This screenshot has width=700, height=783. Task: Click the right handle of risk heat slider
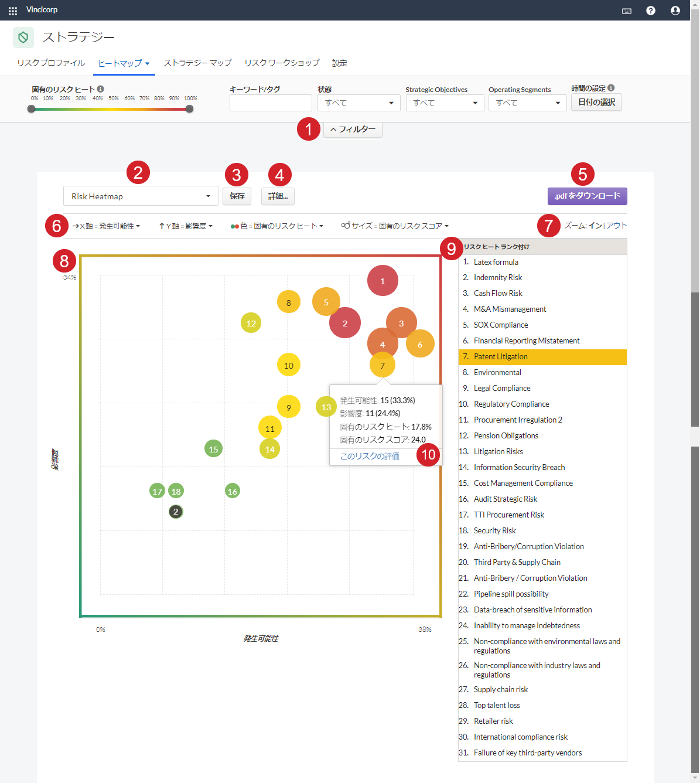pos(189,108)
